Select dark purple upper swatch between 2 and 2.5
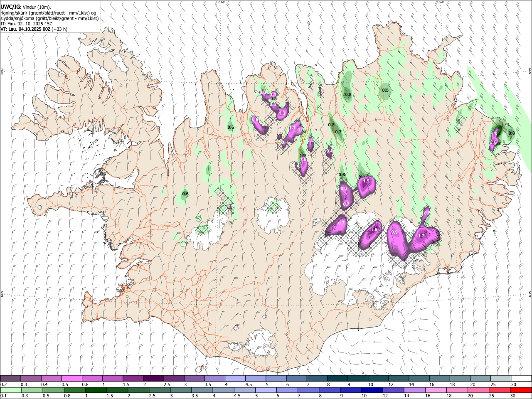 coord(153,378)
